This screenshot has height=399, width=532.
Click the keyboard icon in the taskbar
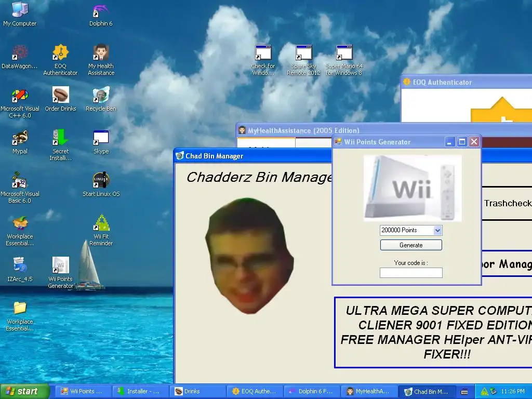(x=464, y=392)
